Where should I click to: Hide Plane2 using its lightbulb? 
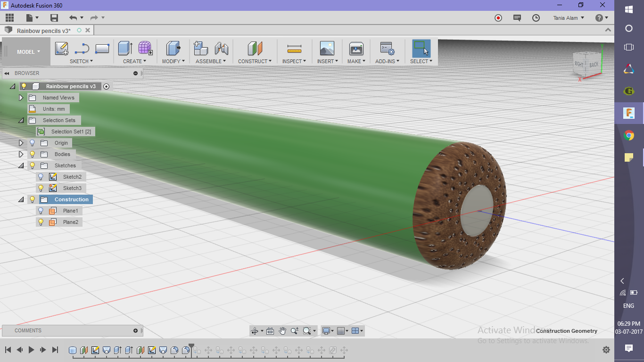(x=41, y=222)
